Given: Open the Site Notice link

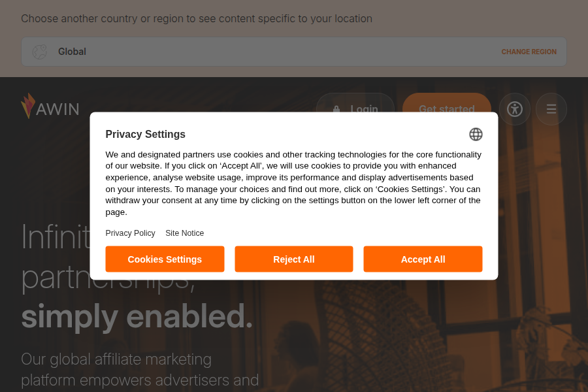Looking at the screenshot, I should (184, 233).
